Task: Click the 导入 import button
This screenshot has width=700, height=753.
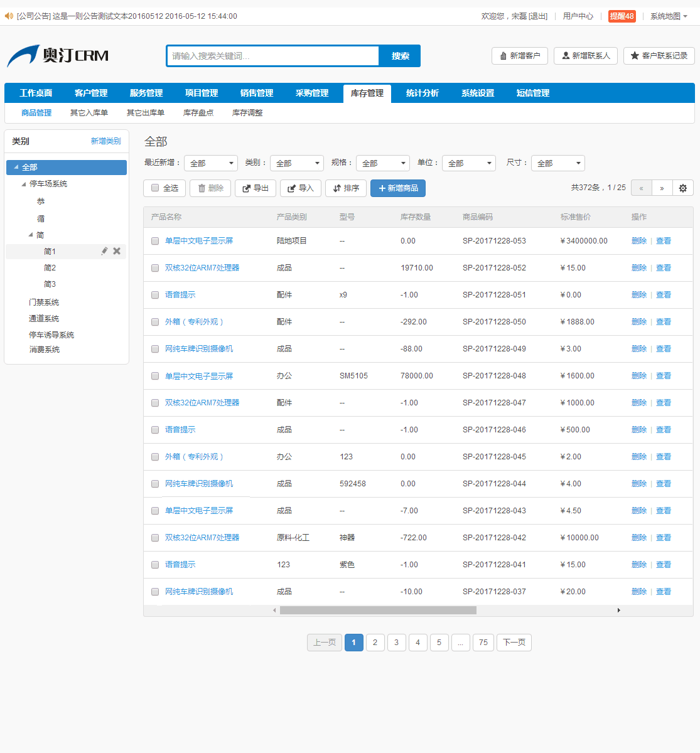Action: (301, 188)
